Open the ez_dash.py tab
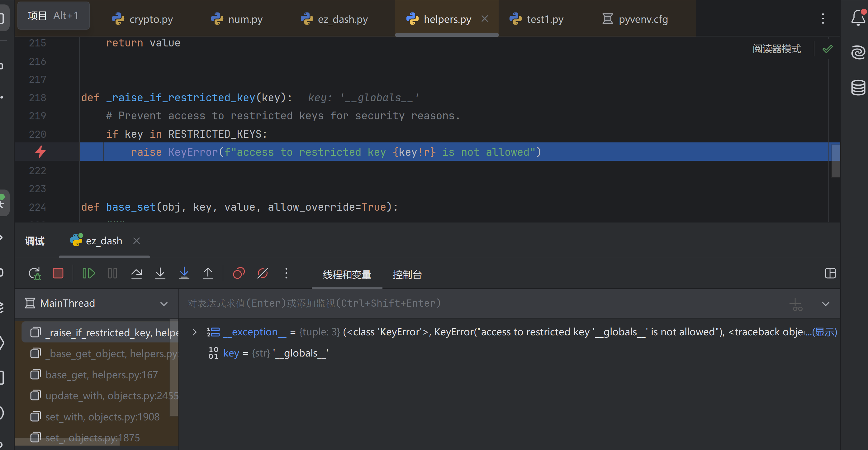 [334, 19]
